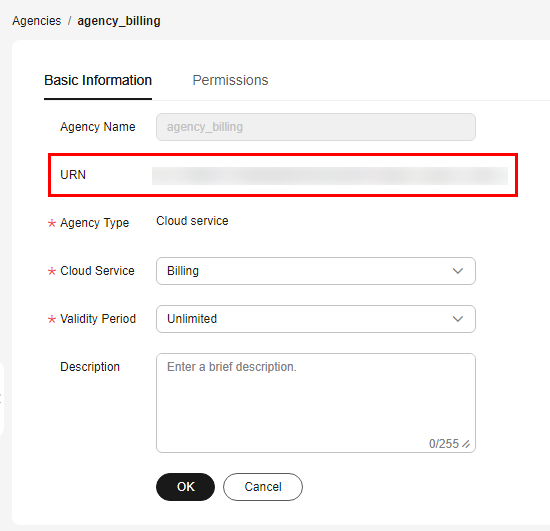Click the blurred URN value
550x531 pixels.
pyautogui.click(x=330, y=176)
